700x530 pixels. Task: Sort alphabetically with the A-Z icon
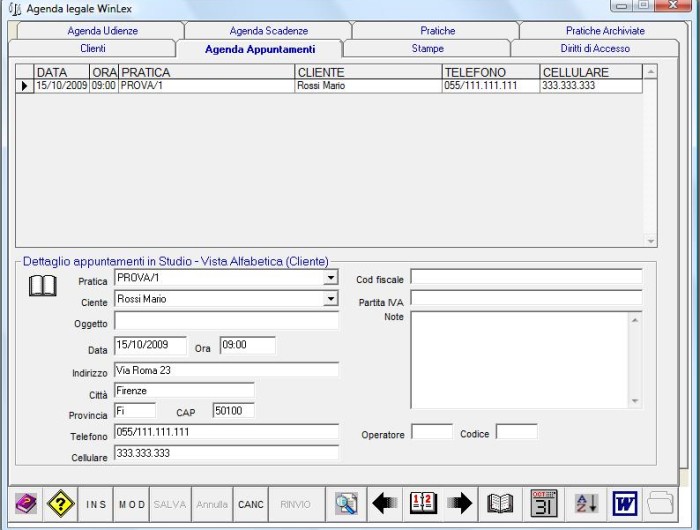pyautogui.click(x=587, y=504)
